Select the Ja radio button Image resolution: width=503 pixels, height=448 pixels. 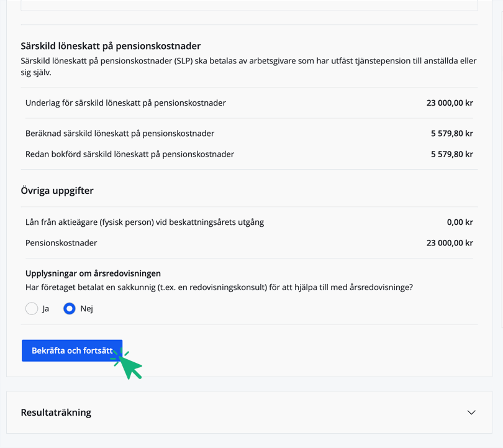pyautogui.click(x=32, y=309)
